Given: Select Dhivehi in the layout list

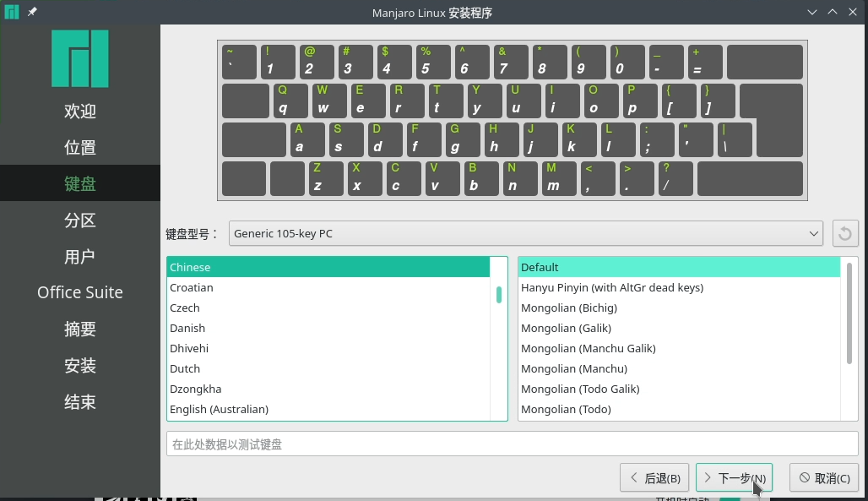Looking at the screenshot, I should pyautogui.click(x=328, y=348).
